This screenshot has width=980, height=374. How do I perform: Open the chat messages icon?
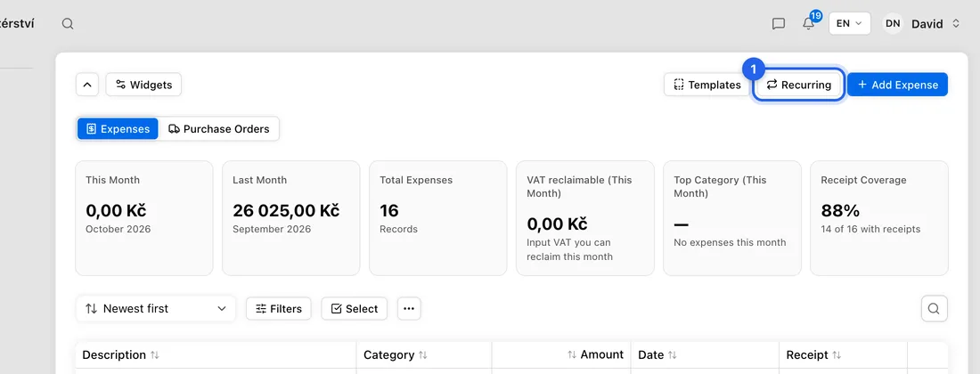pos(778,24)
